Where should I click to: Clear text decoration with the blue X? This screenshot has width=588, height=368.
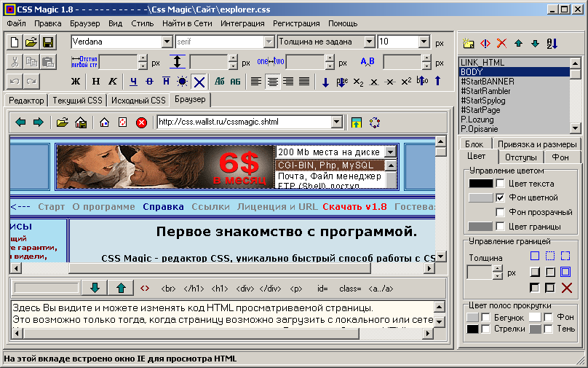point(199,82)
